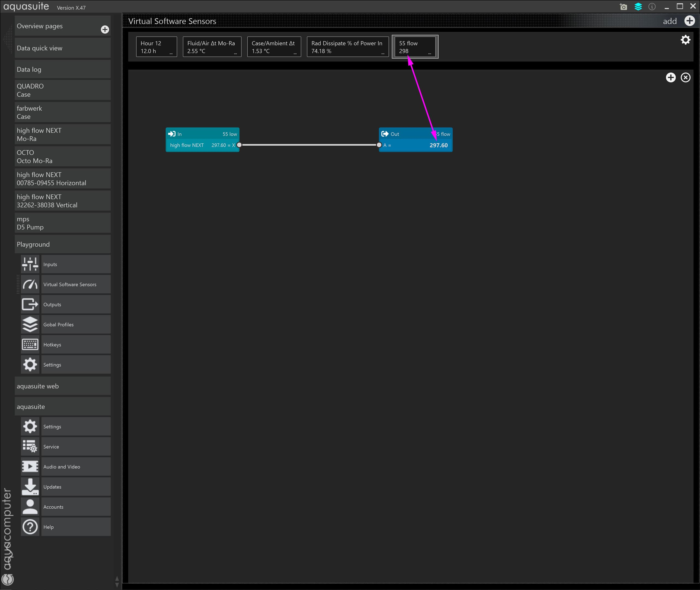The height and width of the screenshot is (590, 700).
Task: Click the Global Profiles layers icon
Action: click(30, 324)
